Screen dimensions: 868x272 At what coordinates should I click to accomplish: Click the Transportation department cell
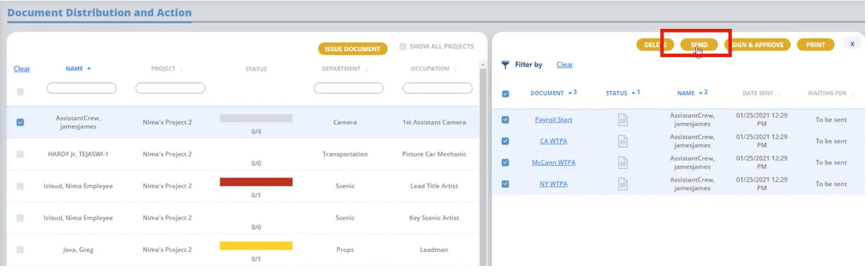(345, 154)
